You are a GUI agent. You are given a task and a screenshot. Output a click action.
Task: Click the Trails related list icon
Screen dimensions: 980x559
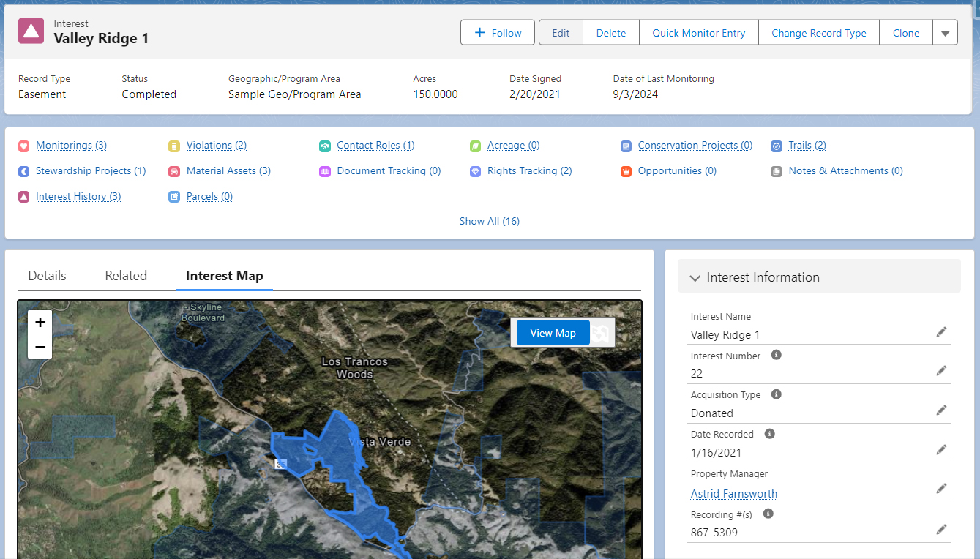click(777, 146)
